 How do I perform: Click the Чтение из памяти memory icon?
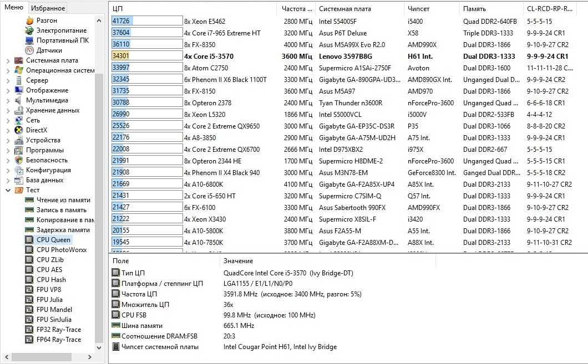pyautogui.click(x=29, y=200)
